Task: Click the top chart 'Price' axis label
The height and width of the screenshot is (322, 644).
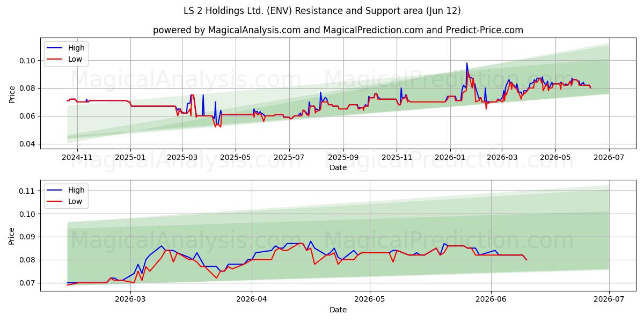Action: tap(12, 93)
